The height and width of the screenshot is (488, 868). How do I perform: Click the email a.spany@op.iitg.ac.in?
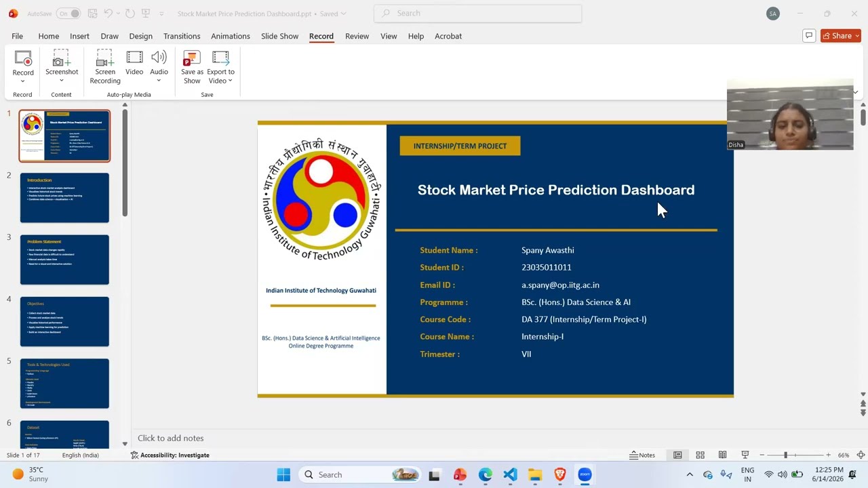pos(560,285)
